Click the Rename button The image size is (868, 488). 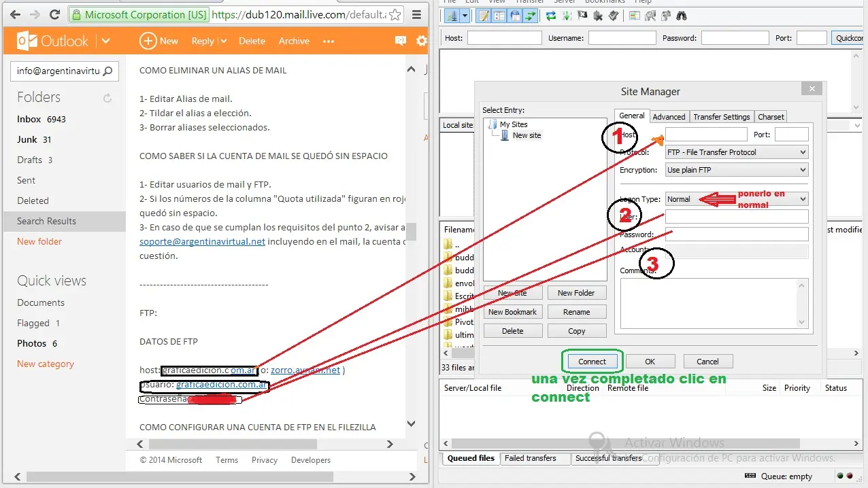click(577, 312)
